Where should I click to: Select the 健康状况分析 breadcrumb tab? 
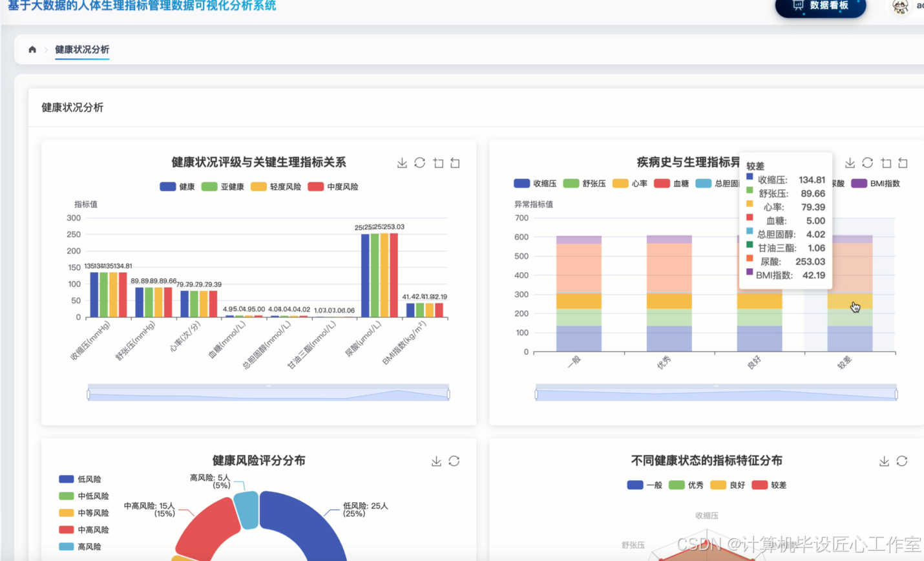(82, 50)
